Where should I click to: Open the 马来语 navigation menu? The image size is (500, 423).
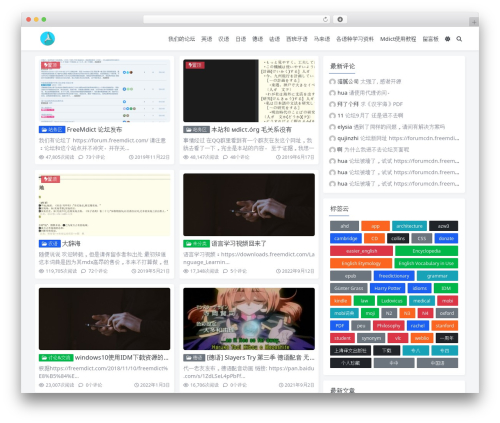pyautogui.click(x=322, y=39)
